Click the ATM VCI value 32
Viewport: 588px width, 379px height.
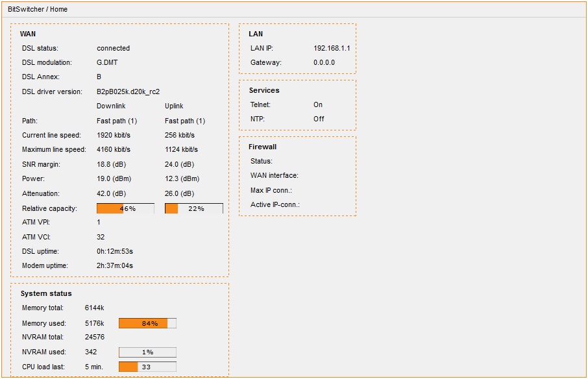(x=101, y=238)
